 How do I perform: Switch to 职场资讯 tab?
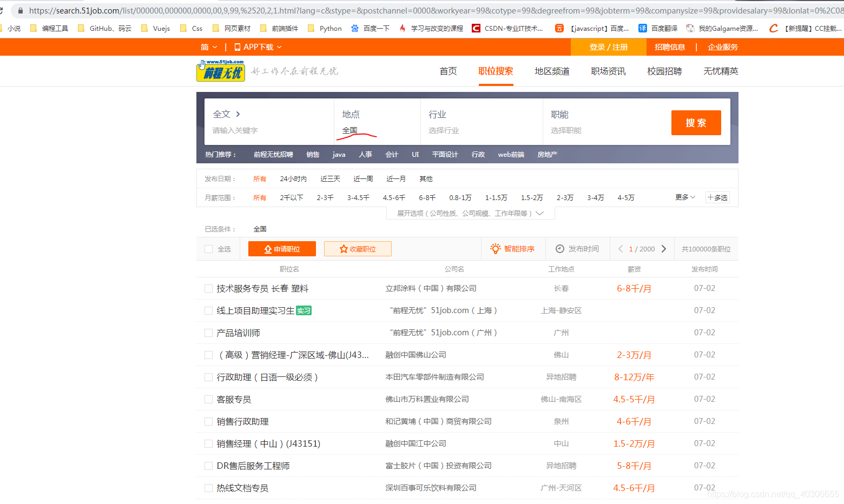click(x=608, y=71)
